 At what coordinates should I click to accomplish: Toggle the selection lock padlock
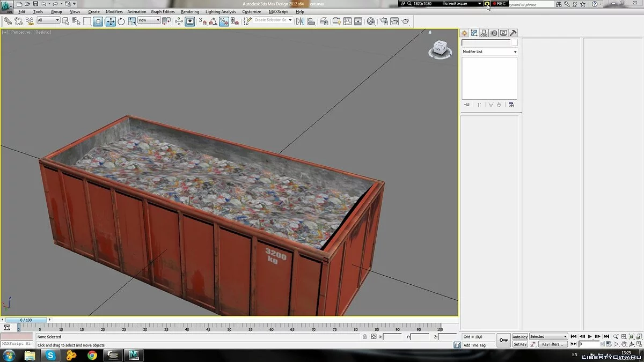click(x=365, y=337)
